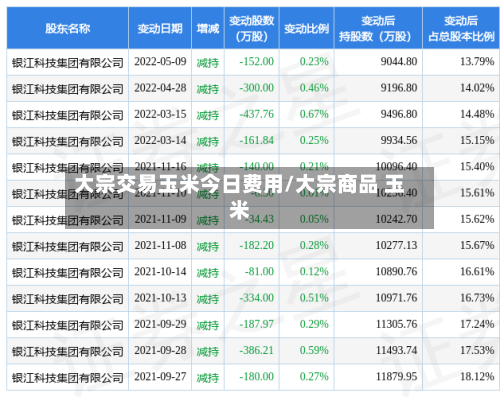
Task: Click the 15.67% share cell
Action: pos(477,245)
